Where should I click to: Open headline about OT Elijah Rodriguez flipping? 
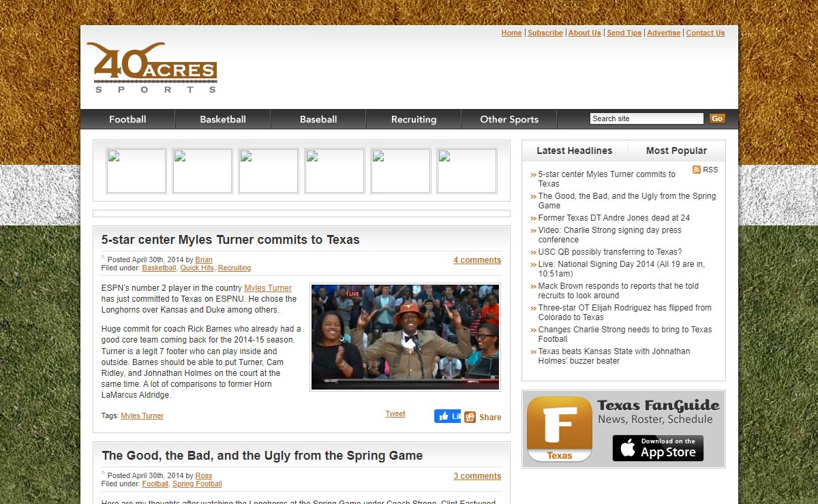click(624, 313)
